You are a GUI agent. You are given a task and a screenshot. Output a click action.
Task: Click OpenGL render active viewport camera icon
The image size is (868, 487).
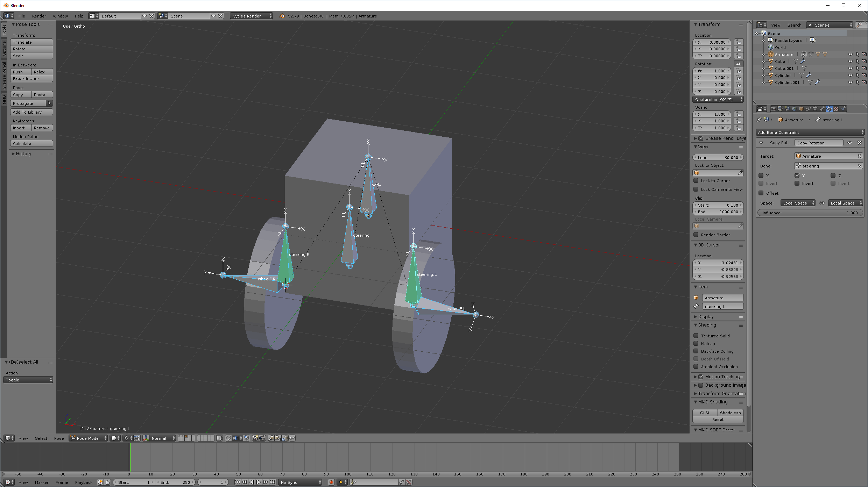(255, 438)
